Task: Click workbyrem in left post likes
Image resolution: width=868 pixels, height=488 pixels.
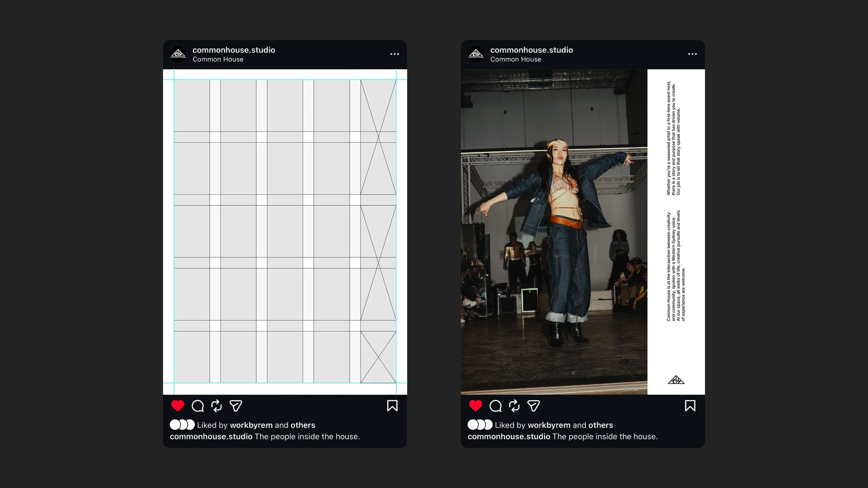Action: point(251,425)
